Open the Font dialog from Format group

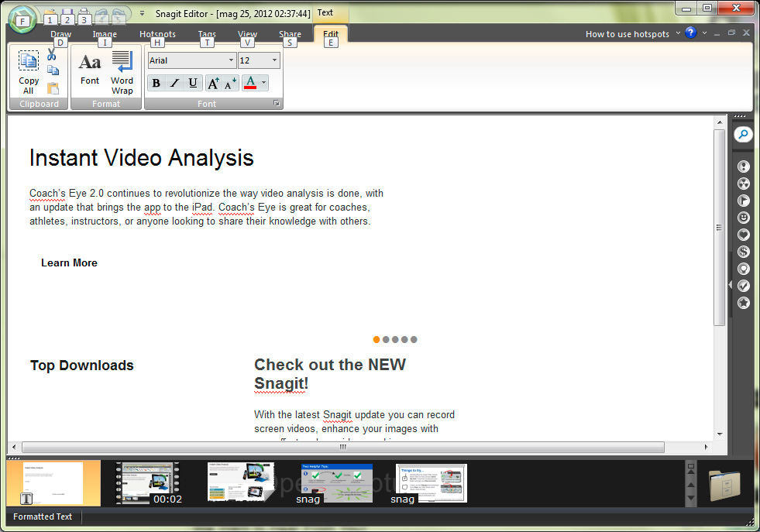coord(90,70)
